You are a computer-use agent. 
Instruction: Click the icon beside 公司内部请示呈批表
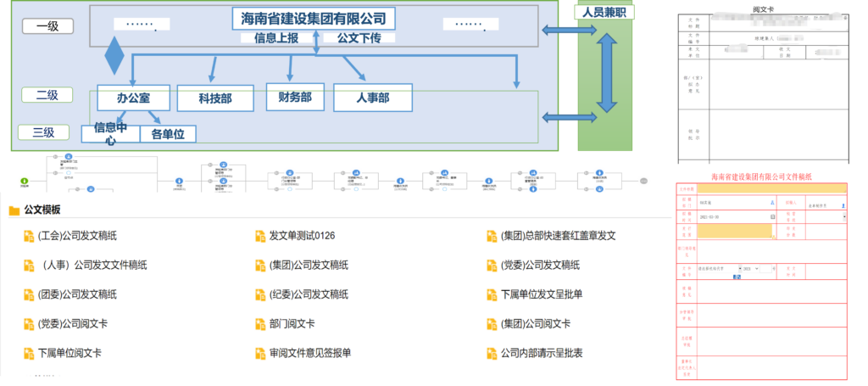pyautogui.click(x=492, y=353)
